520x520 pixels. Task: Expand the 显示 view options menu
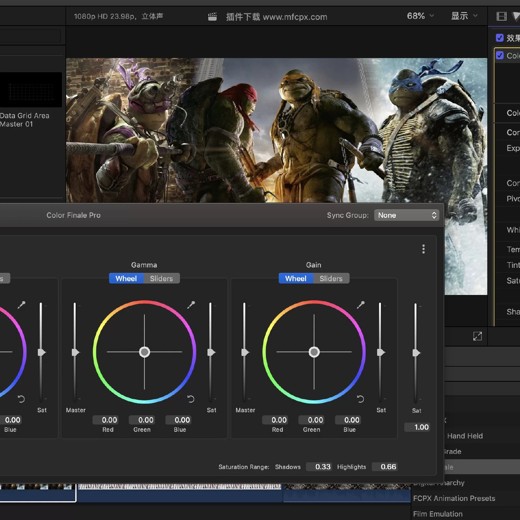pos(464,16)
